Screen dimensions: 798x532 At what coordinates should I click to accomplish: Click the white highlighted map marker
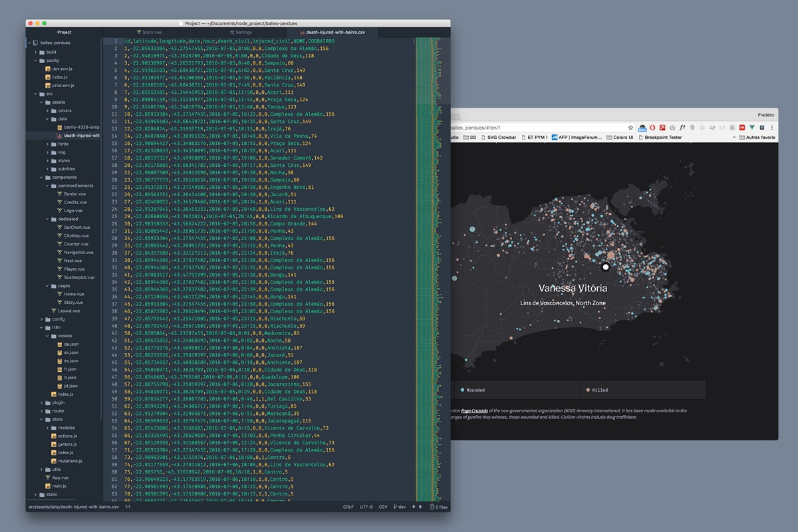pyautogui.click(x=605, y=267)
